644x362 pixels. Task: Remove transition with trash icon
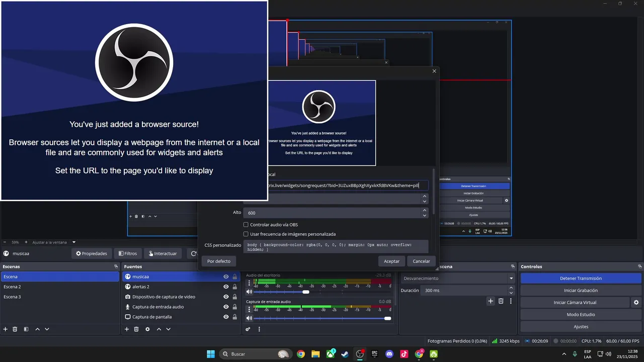pyautogui.click(x=501, y=301)
